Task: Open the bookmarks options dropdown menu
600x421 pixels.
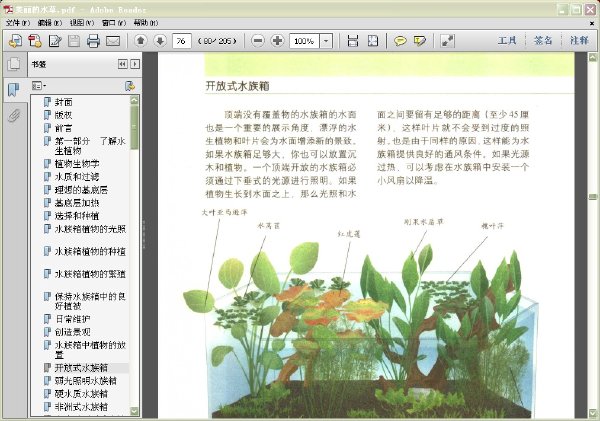Action: tap(39, 86)
